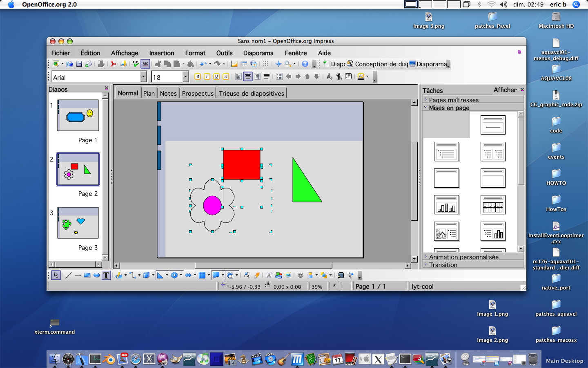Open the Arial font name dropdown
This screenshot has width=588, height=368.
(144, 77)
